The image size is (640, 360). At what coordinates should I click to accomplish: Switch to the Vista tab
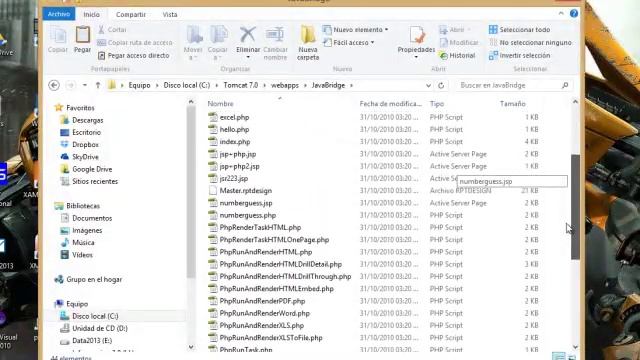tap(170, 14)
